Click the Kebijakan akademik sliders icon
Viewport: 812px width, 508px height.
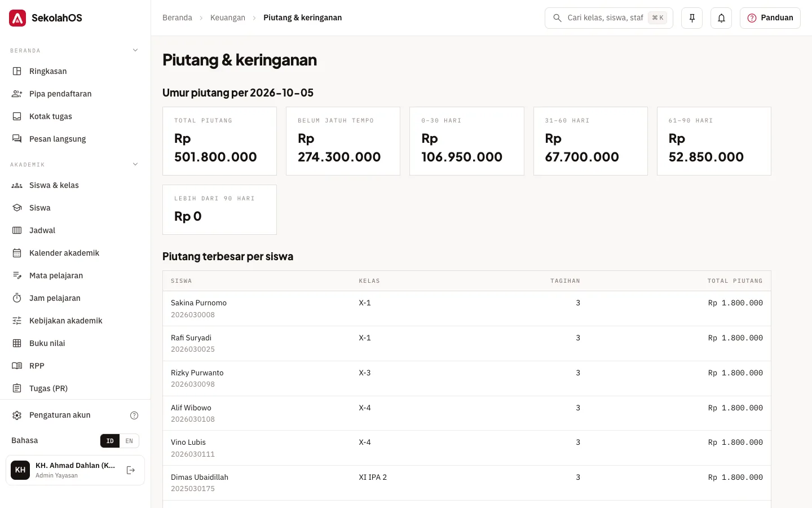(x=17, y=321)
